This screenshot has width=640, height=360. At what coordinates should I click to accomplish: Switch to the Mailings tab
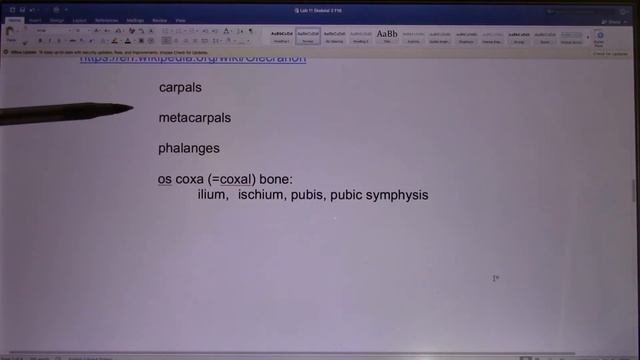point(135,20)
